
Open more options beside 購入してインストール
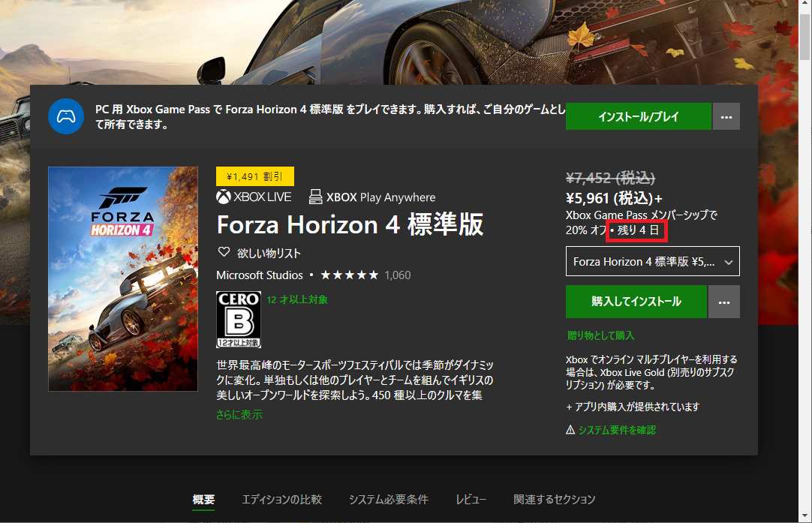[x=724, y=302]
